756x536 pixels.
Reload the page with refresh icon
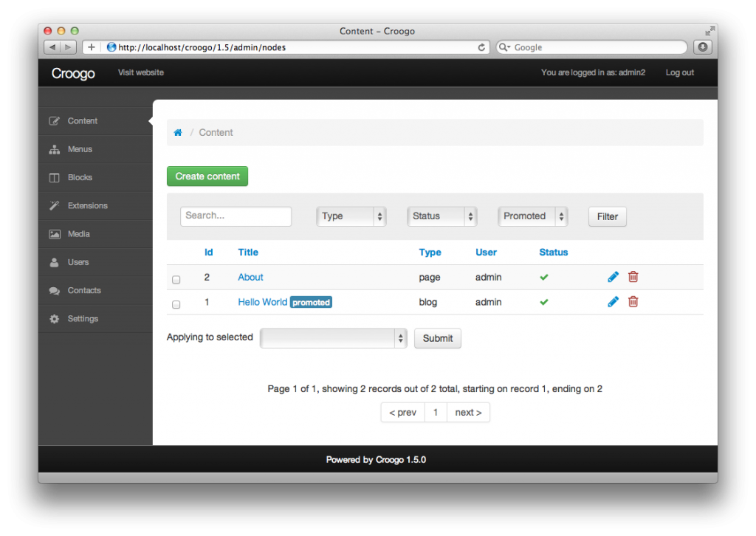481,47
